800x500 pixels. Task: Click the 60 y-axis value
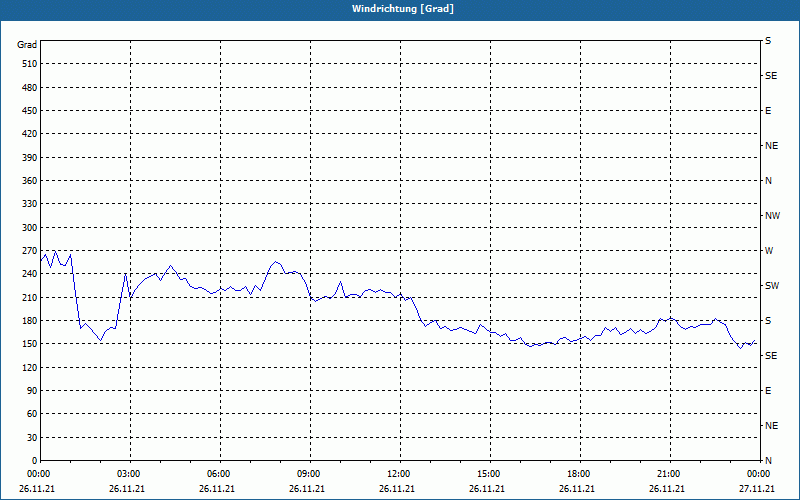[x=32, y=414]
